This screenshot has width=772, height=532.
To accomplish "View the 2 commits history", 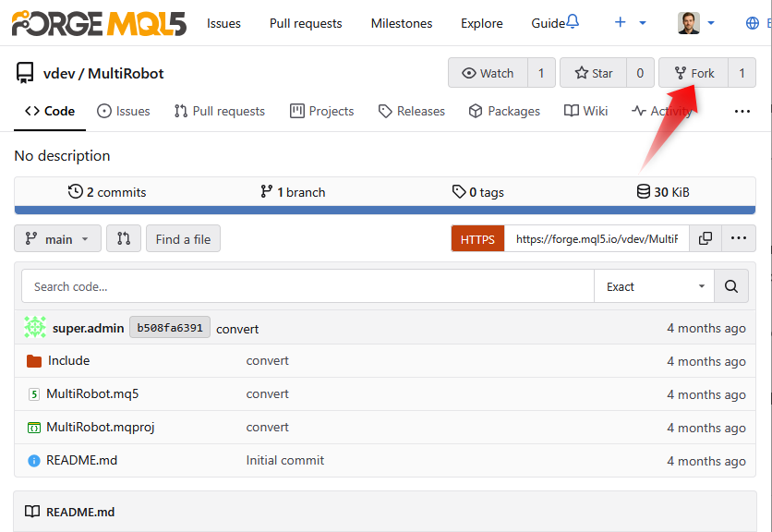I will pyautogui.click(x=107, y=191).
